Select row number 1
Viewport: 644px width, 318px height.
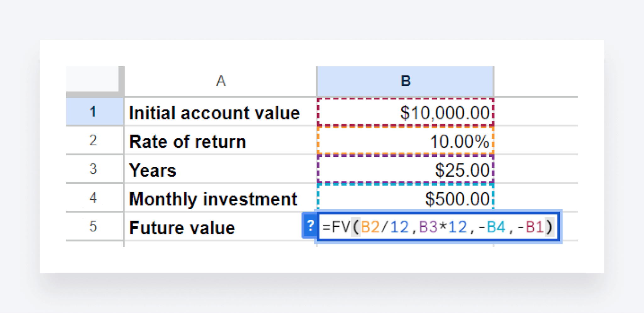coord(93,112)
